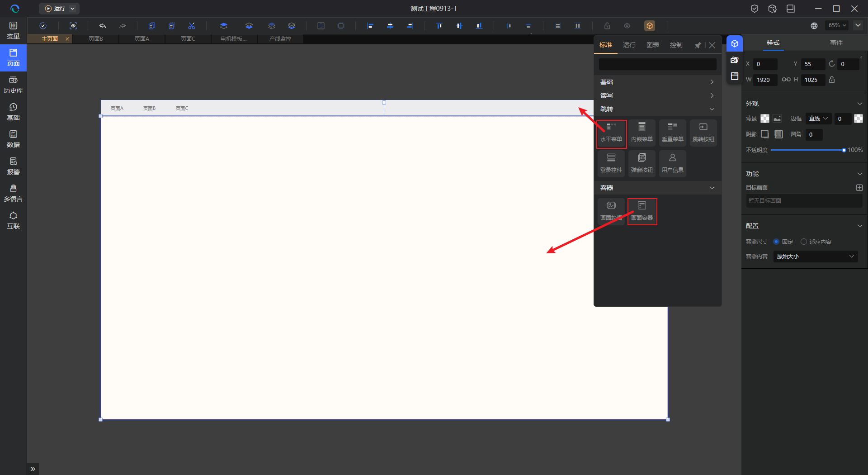Click the border color swatch next to border width
868x475 pixels.
pyautogui.click(x=859, y=119)
